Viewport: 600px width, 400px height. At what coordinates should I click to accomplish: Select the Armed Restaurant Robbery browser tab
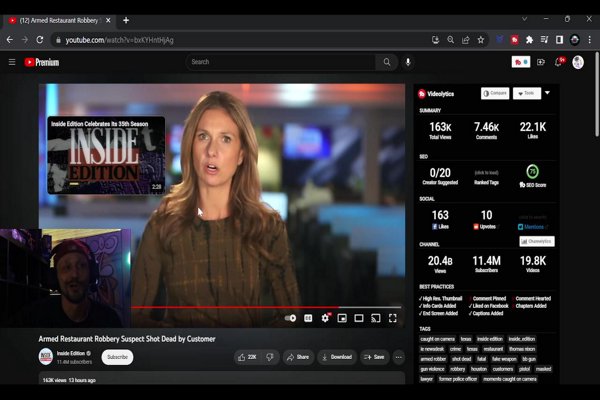(x=59, y=20)
